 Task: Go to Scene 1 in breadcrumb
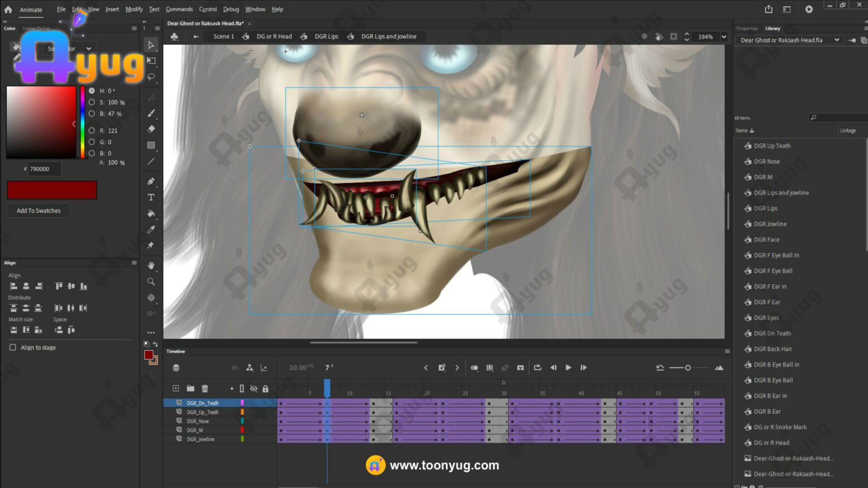click(x=223, y=37)
